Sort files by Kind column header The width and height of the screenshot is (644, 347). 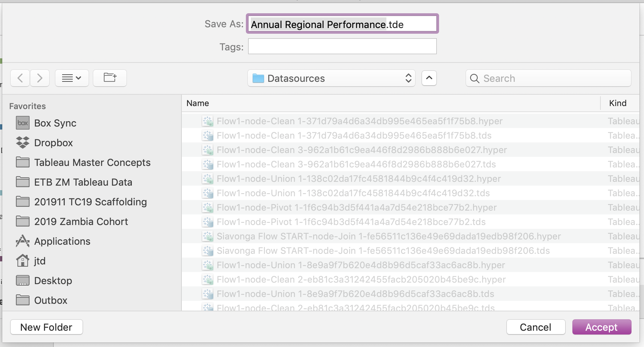(x=617, y=103)
